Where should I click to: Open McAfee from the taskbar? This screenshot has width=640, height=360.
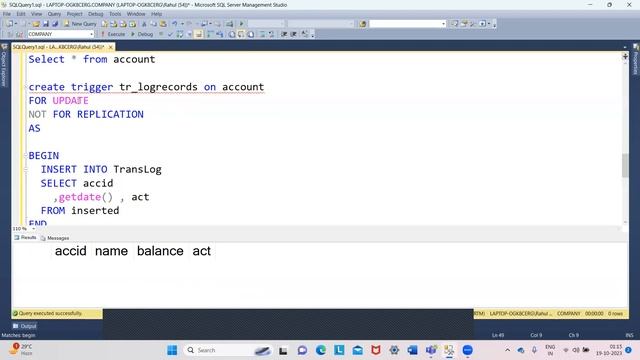(376, 350)
